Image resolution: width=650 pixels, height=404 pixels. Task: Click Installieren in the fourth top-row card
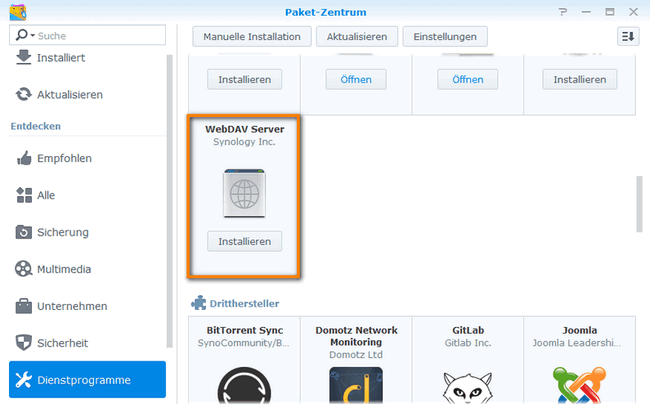(x=580, y=79)
